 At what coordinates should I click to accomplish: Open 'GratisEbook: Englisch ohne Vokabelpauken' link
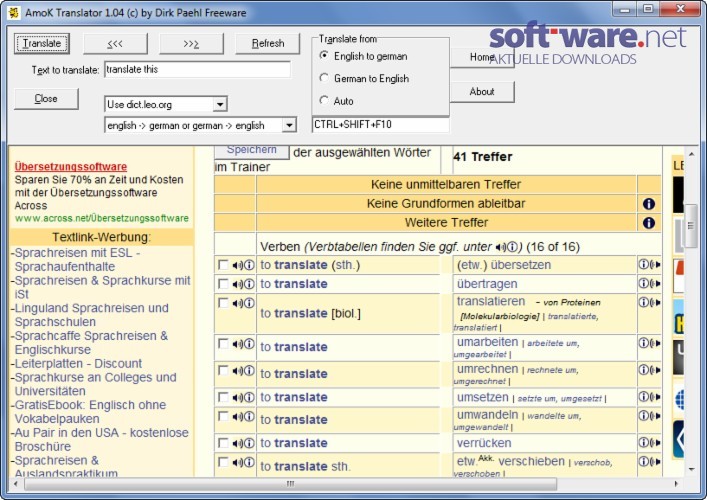coord(90,412)
